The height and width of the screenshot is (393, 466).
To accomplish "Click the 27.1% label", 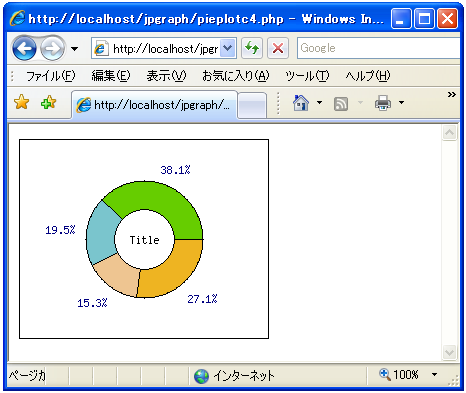I will coord(202,299).
